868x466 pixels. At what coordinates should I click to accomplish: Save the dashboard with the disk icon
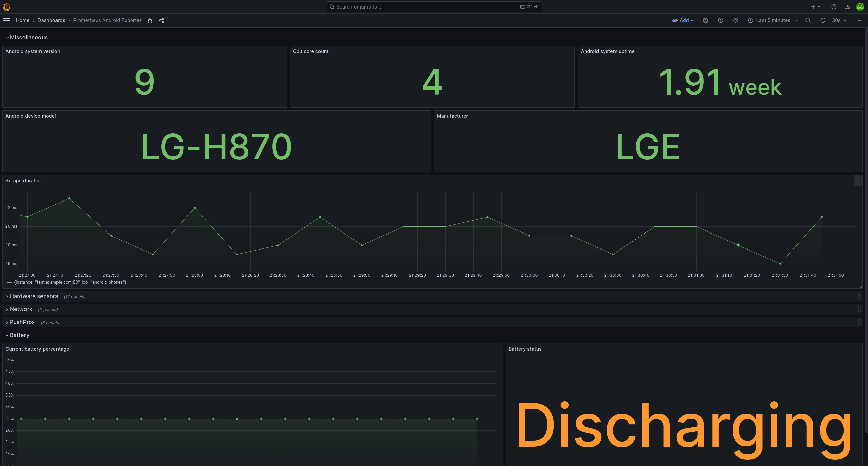click(x=706, y=20)
